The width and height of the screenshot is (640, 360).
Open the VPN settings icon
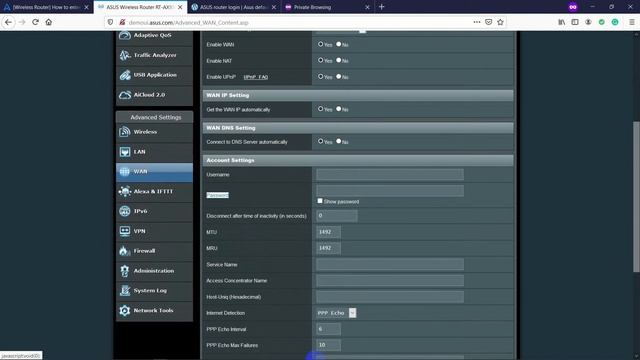pos(125,231)
